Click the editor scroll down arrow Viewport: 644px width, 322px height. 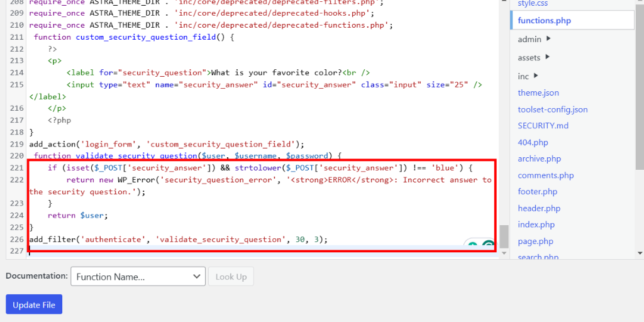click(504, 253)
